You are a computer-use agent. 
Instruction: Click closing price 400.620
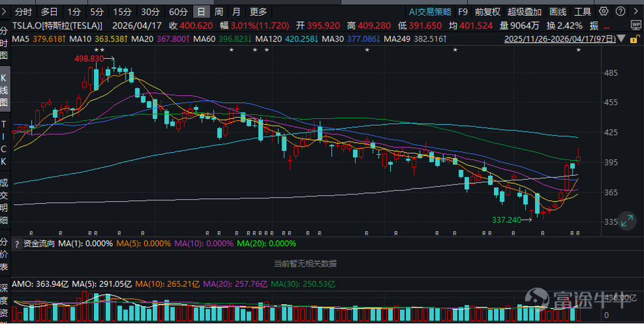click(x=196, y=26)
